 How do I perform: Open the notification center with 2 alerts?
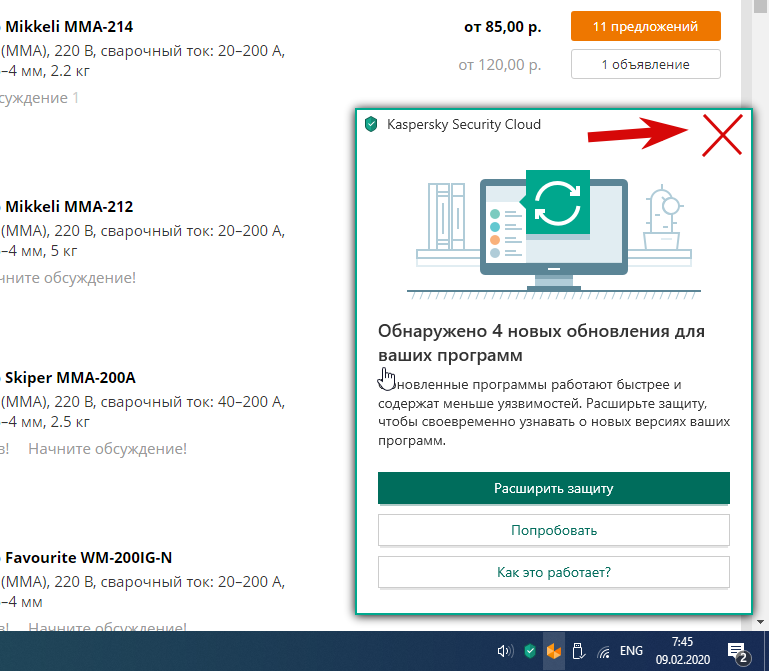738,652
